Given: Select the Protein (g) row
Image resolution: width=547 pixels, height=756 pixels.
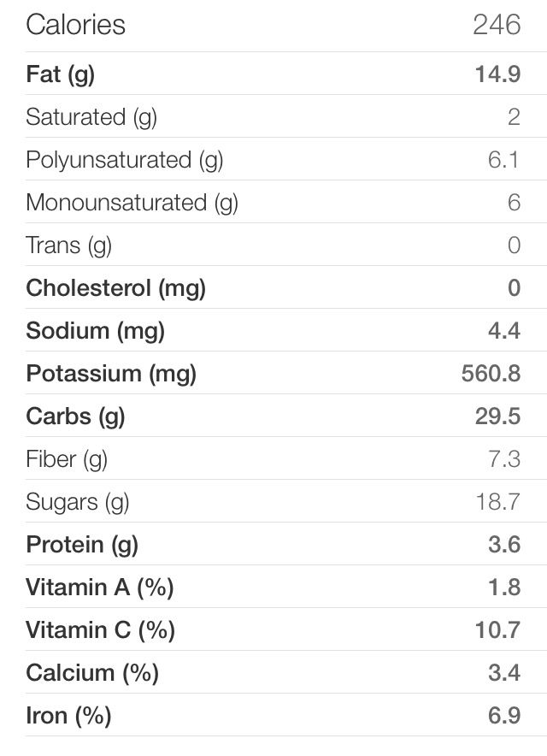Looking at the screenshot, I should tap(273, 544).
